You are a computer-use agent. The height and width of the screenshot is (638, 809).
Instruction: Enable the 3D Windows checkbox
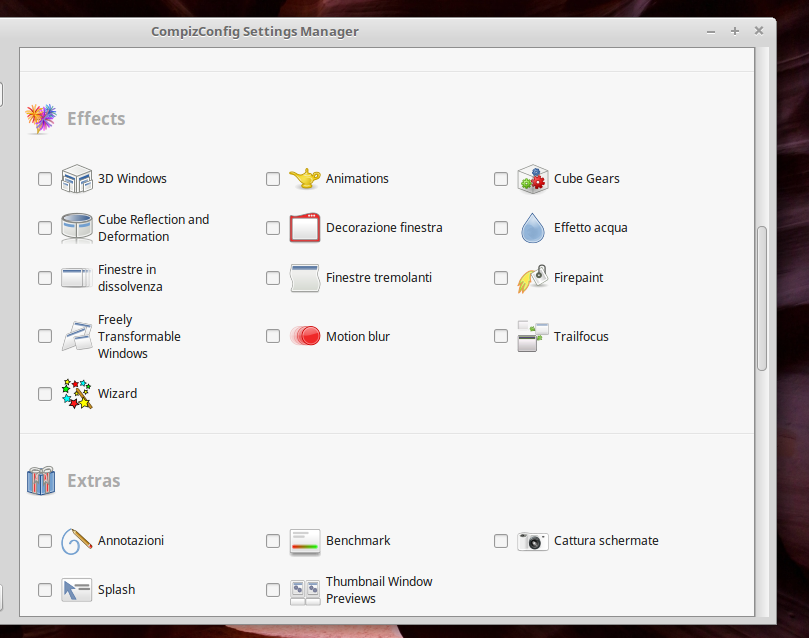[45, 179]
